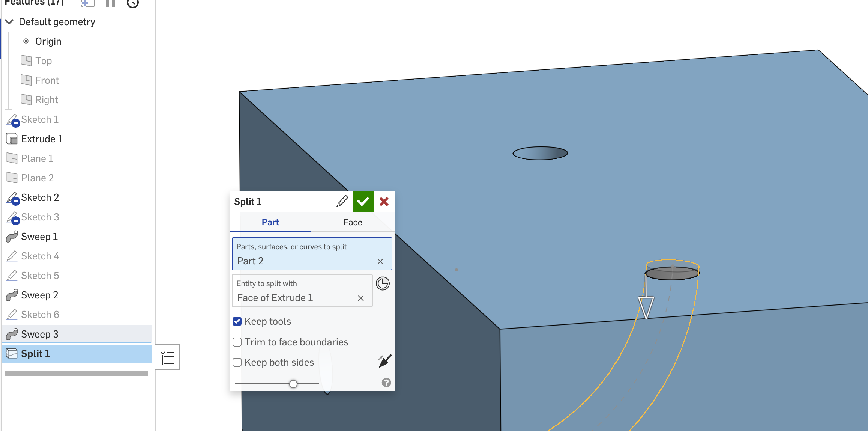Select the Part tab
This screenshot has height=431, width=868.
coord(270,222)
